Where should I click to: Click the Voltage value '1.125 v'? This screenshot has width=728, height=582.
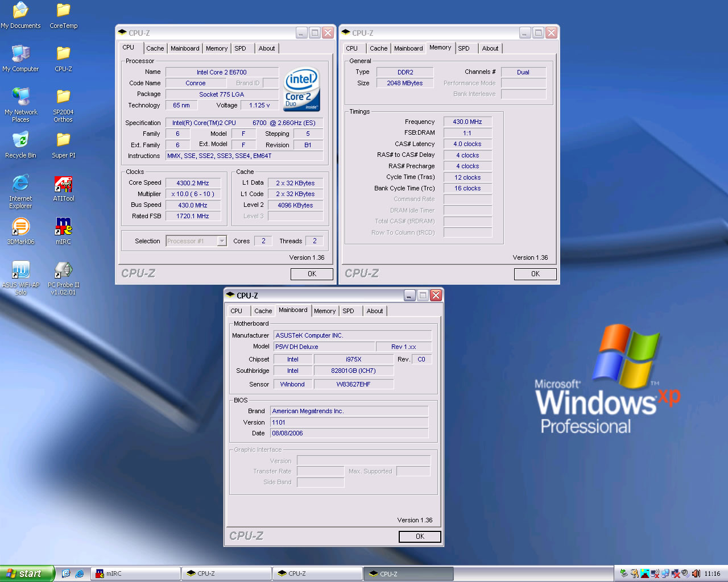pos(259,105)
